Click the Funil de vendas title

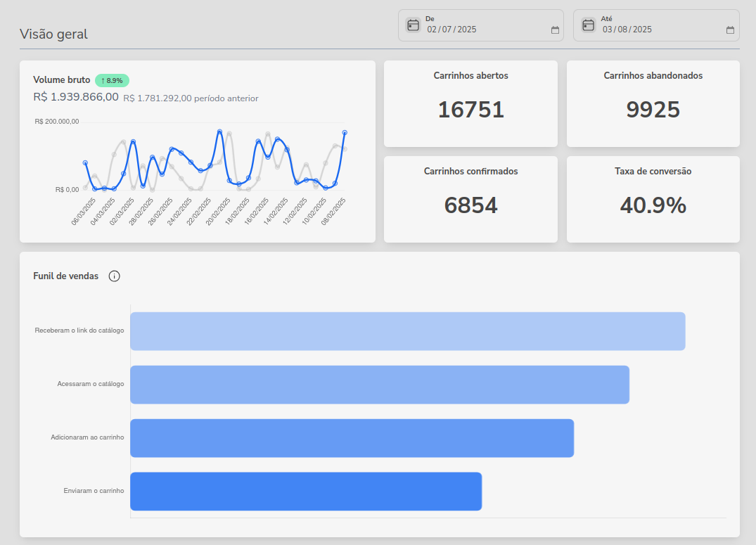pos(65,276)
